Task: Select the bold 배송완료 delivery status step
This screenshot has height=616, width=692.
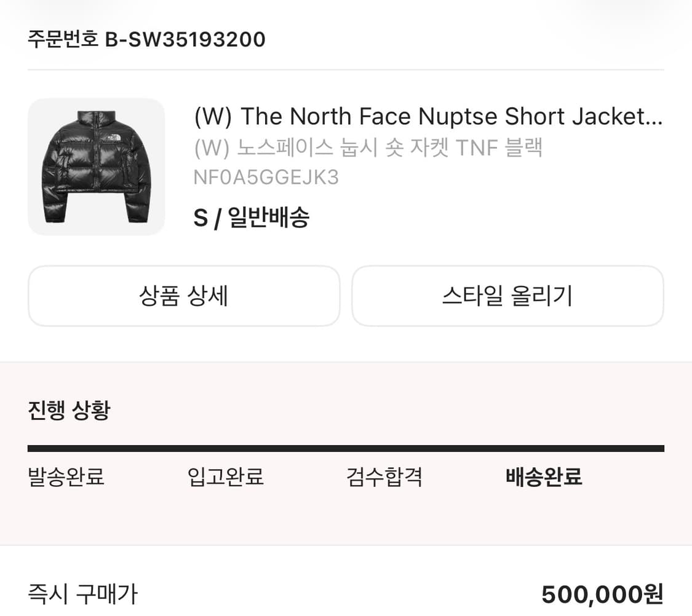Action: (x=544, y=476)
